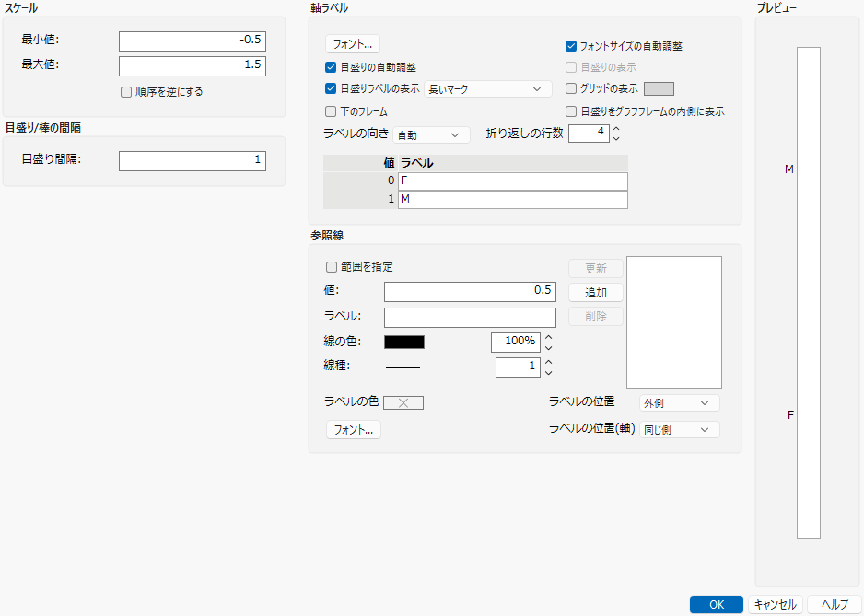Enable the 範囲を指定 checkbox
Screen dimensions: 864x616
pyautogui.click(x=332, y=267)
